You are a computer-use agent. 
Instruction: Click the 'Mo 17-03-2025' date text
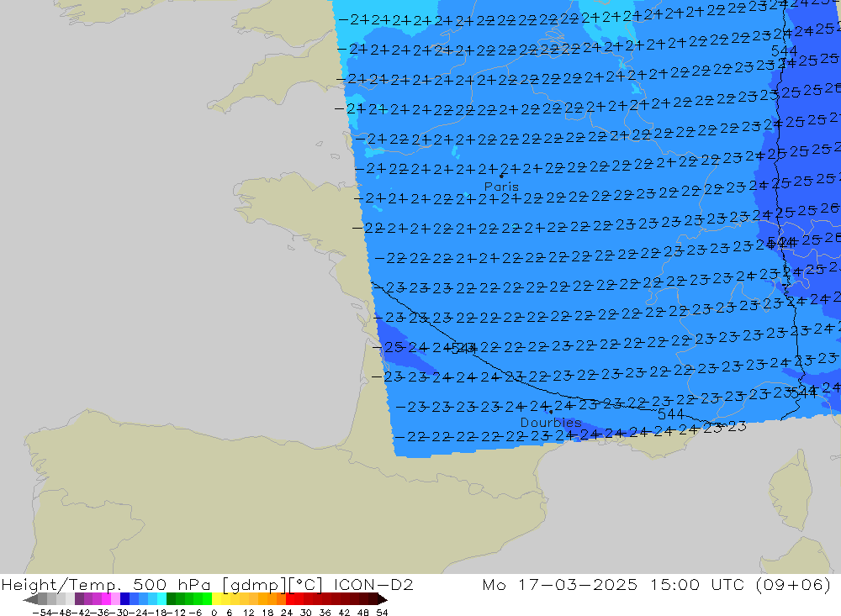[x=560, y=584]
